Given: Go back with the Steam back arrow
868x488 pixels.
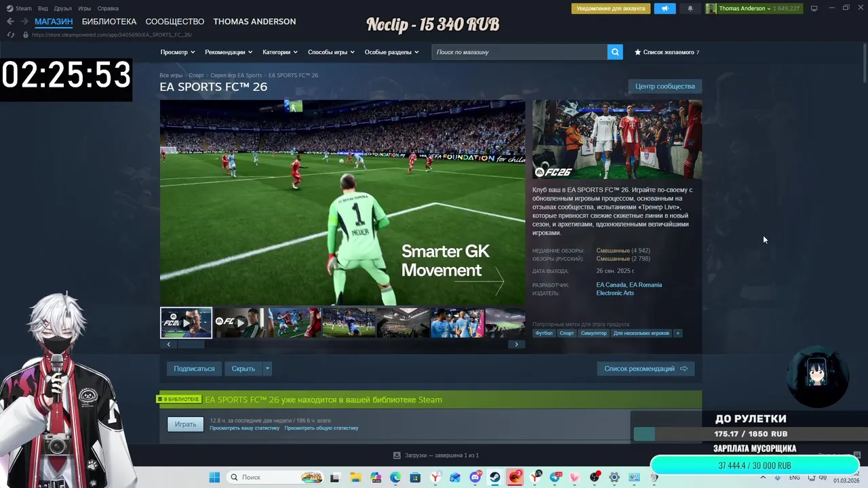Looking at the screenshot, I should (10, 22).
